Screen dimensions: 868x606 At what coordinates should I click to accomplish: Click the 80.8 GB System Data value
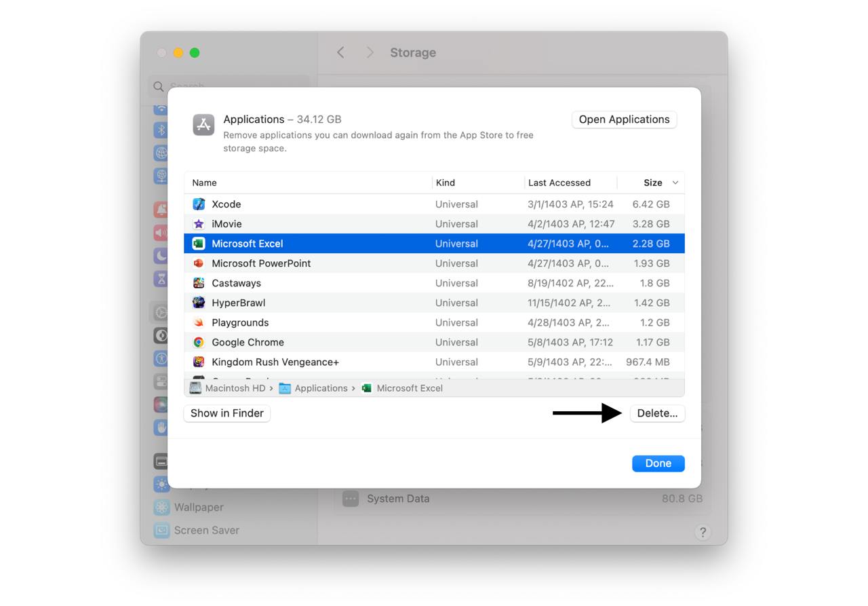point(682,499)
